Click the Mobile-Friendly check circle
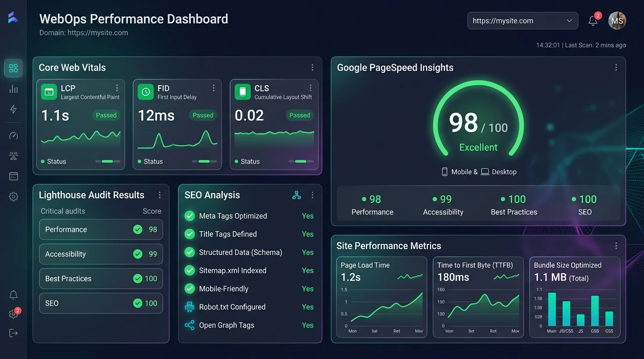 click(189, 288)
